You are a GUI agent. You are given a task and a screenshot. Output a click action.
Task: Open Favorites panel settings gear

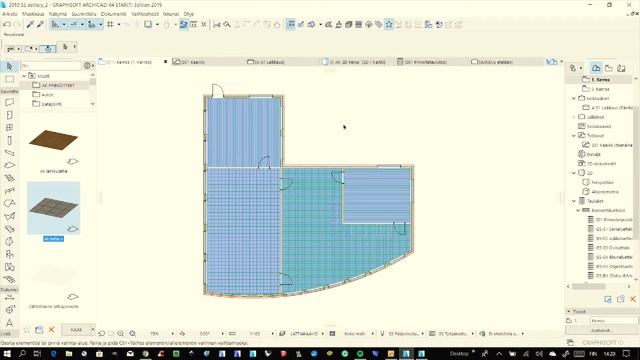point(87,65)
